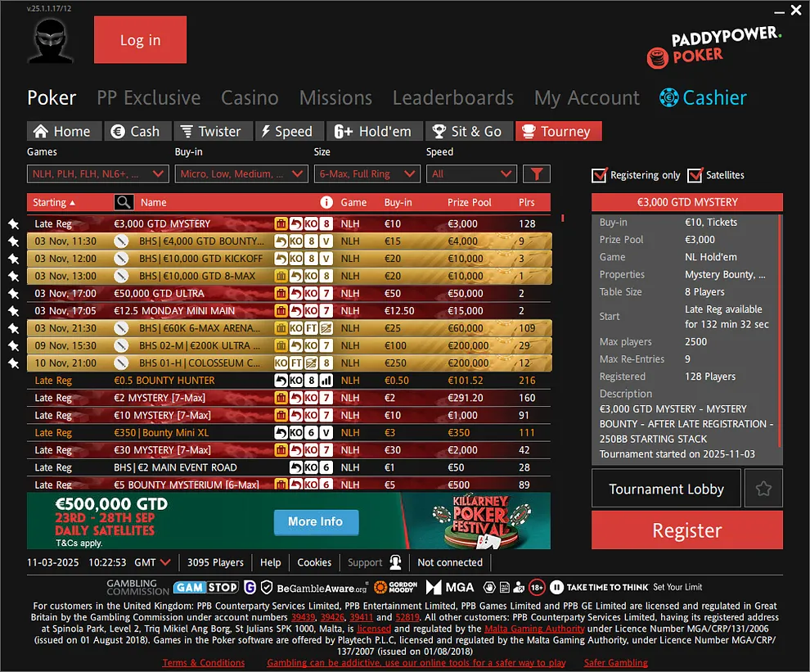Click the MGA gaming authority logo

click(x=450, y=587)
